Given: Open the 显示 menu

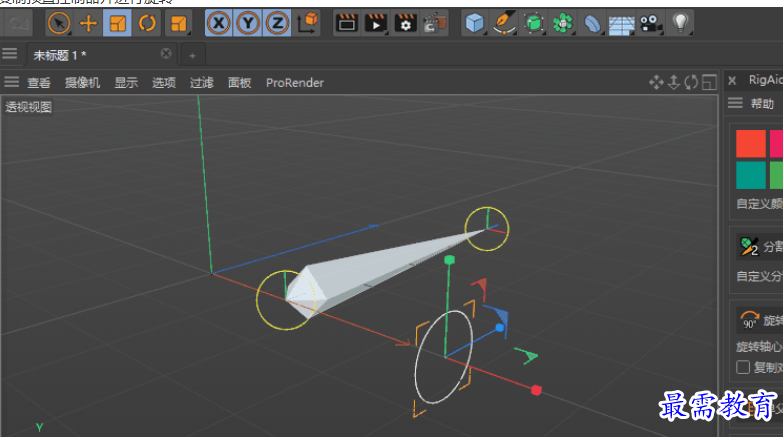Looking at the screenshot, I should [126, 82].
